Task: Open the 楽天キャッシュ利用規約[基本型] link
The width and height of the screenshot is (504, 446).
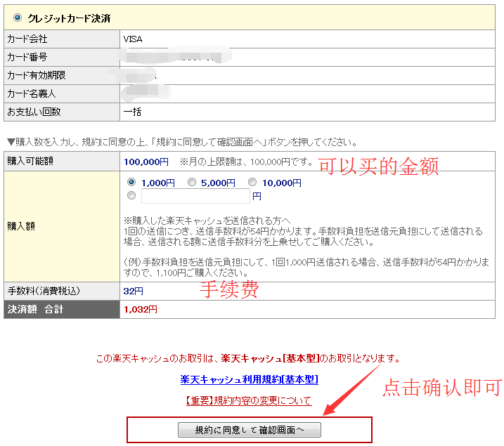Action: [x=250, y=379]
